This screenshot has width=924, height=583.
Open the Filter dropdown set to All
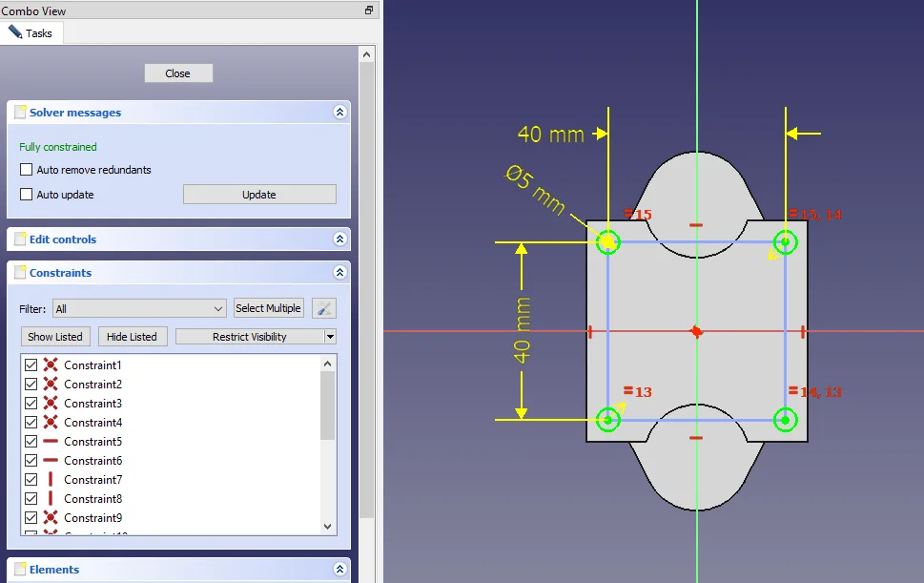click(139, 308)
